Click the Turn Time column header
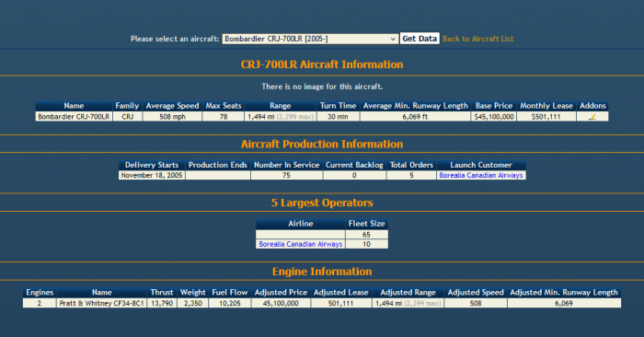The image size is (644, 337). [338, 106]
